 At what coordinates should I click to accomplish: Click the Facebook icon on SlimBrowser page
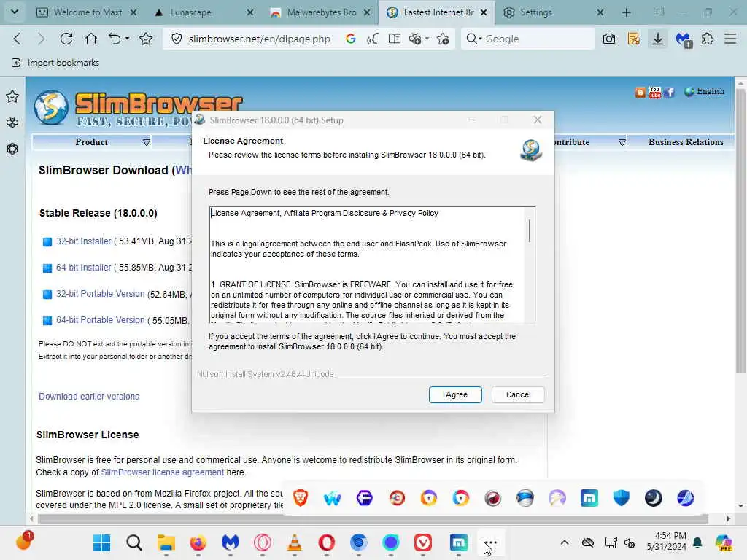coord(670,92)
